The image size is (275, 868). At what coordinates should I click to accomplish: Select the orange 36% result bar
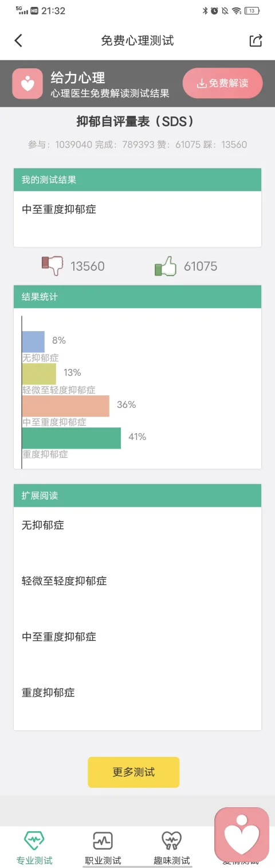[65, 406]
